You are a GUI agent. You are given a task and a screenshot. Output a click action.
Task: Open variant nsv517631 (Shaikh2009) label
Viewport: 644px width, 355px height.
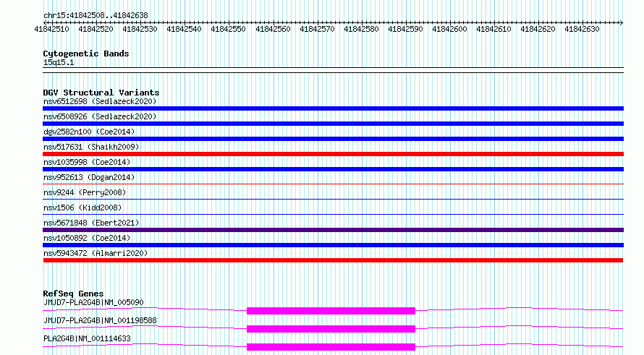[91, 147]
